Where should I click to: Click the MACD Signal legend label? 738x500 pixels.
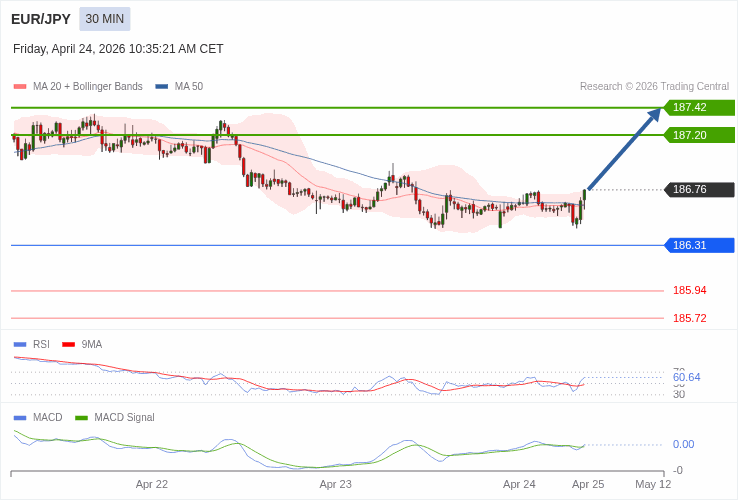pos(124,418)
